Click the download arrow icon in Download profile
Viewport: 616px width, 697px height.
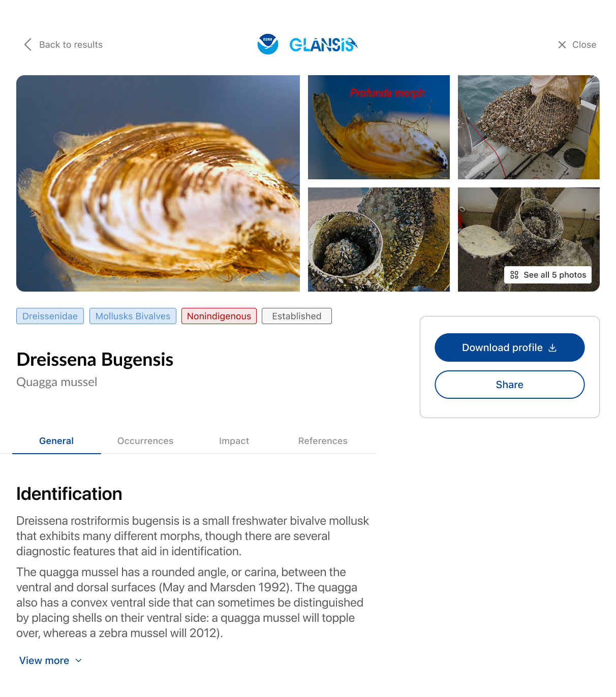pyautogui.click(x=553, y=348)
